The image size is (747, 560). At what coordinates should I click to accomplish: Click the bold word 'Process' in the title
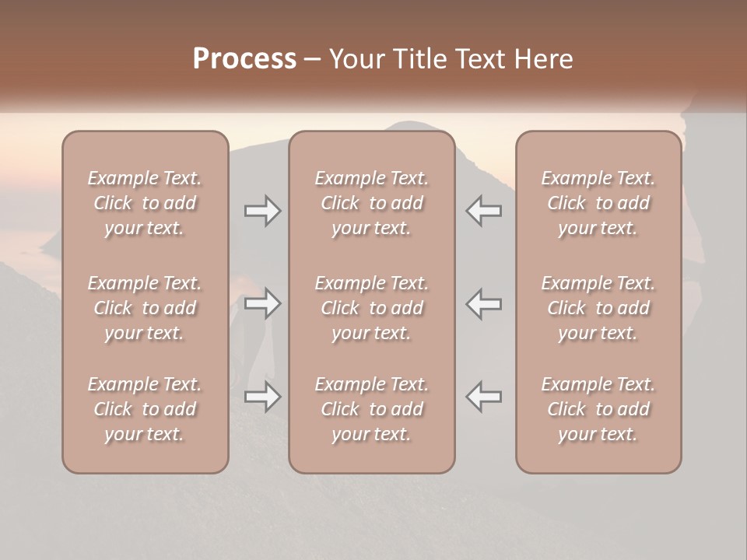(x=244, y=58)
